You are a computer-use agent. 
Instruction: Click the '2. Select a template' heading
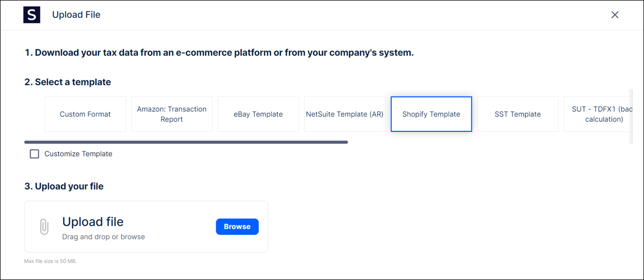[x=67, y=82]
